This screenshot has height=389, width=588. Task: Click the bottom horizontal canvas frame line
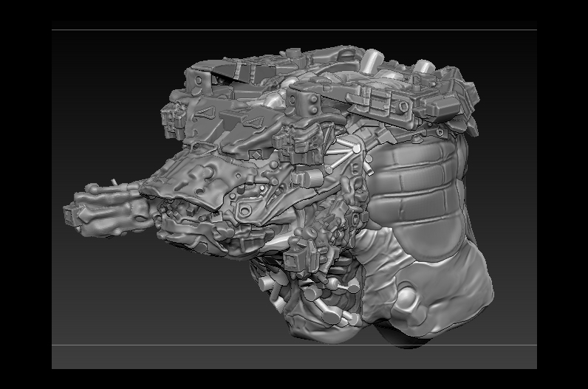point(294,345)
